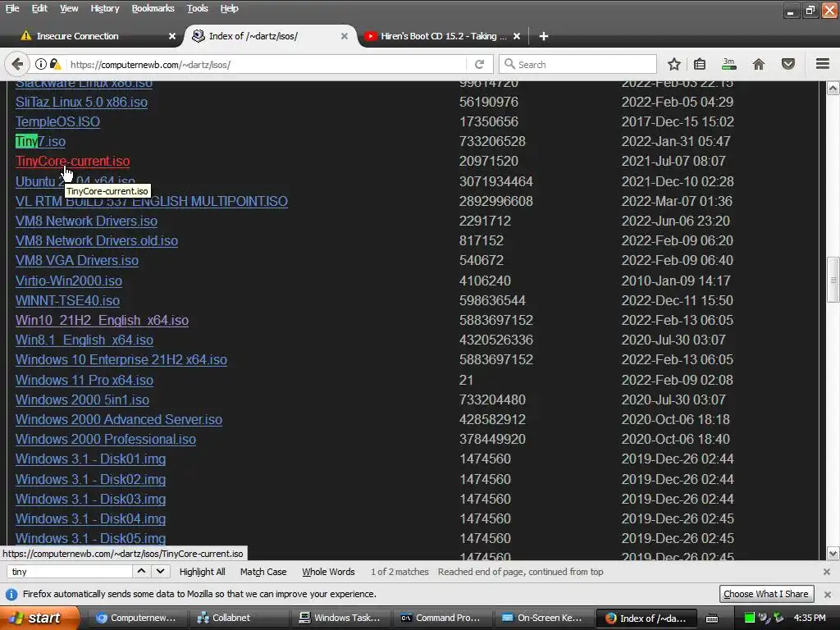The image size is (840, 630).
Task: Switch to Windows Task... taskbar item
Action: coord(340,618)
